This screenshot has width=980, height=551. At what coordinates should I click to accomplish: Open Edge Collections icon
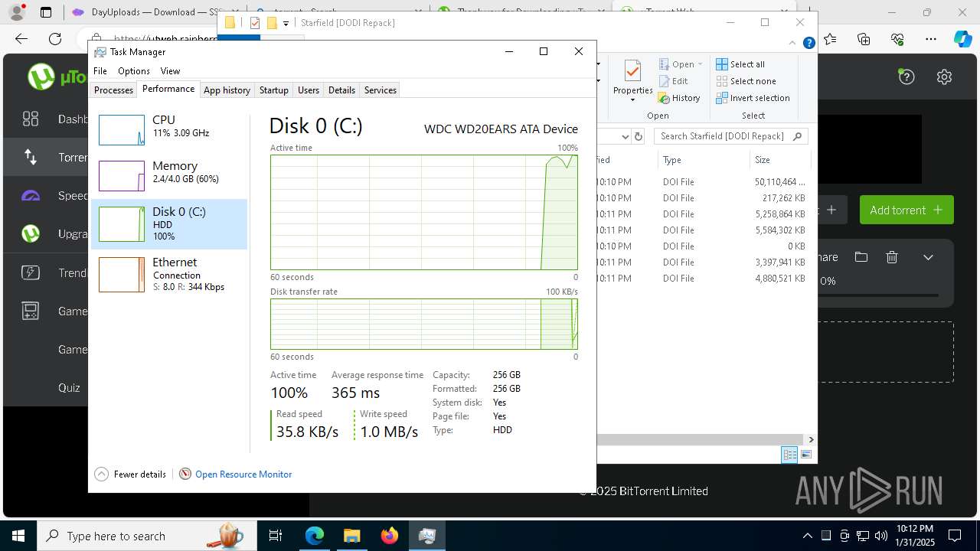pos(864,38)
